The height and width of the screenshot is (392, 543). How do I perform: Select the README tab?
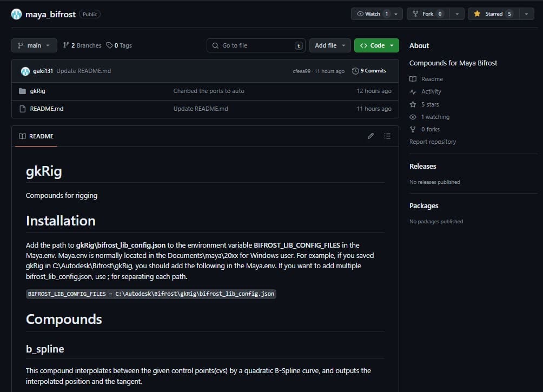(36, 136)
